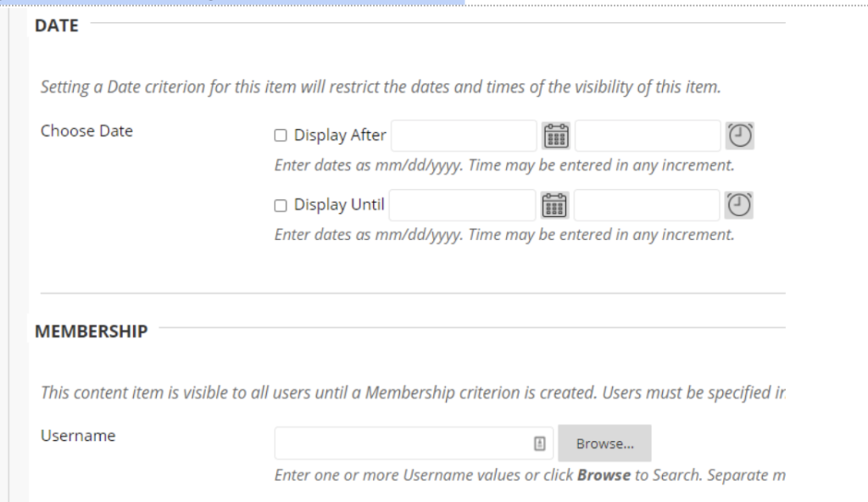Click bold Browse word in Username hint

pos(604,476)
